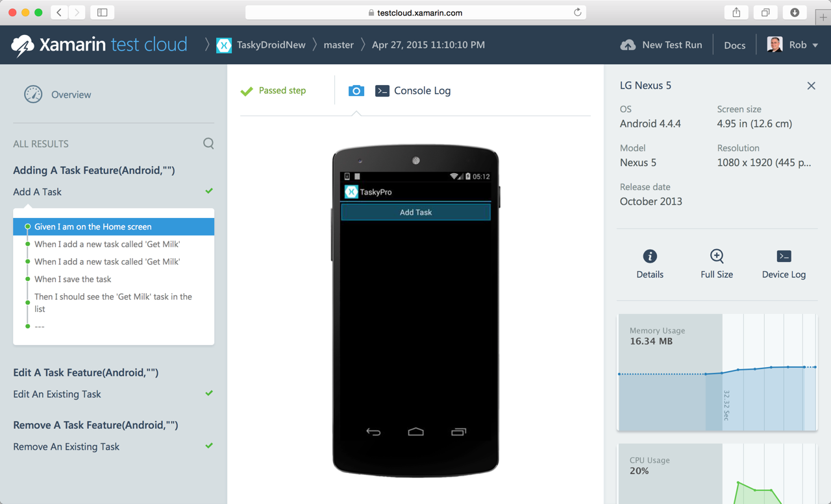
Task: Toggle the Safari sidebar
Action: 103,12
